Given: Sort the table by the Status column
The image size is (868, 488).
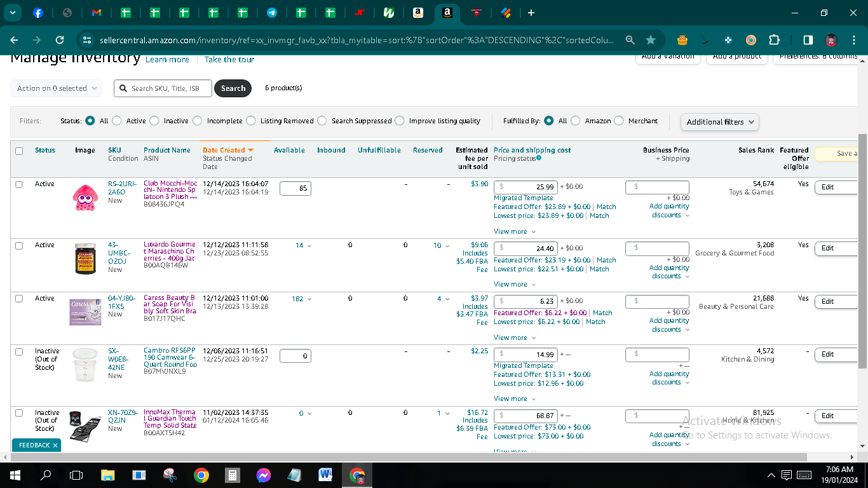Looking at the screenshot, I should click(x=45, y=151).
